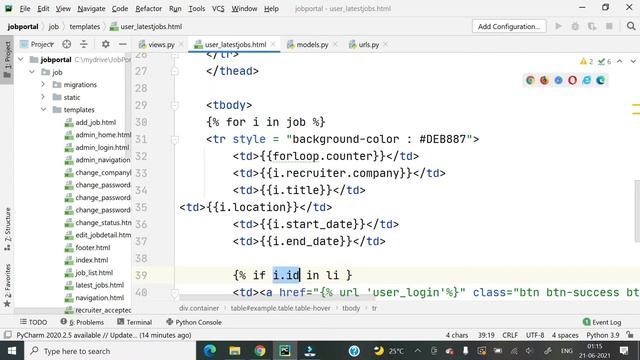
Task: Click the Debug bug icon
Action: tap(575, 27)
